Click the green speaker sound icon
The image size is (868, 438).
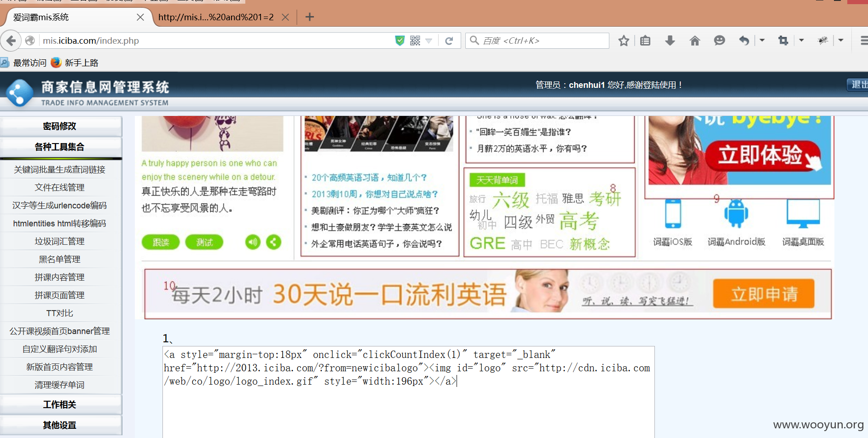tap(253, 242)
